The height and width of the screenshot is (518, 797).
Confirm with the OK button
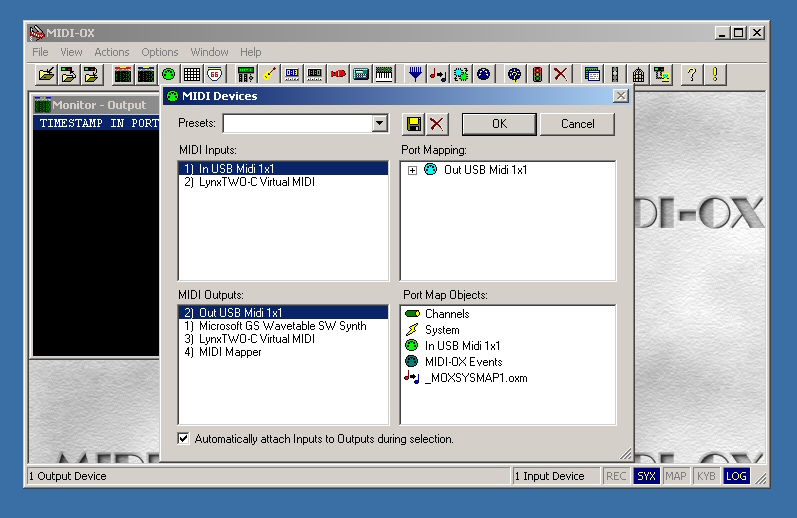499,124
